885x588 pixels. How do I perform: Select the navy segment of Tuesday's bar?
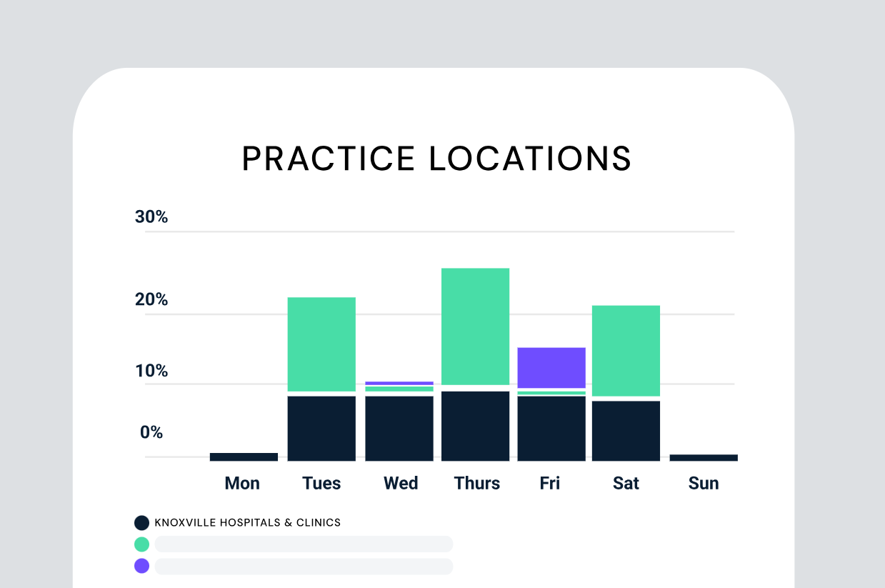[321, 428]
